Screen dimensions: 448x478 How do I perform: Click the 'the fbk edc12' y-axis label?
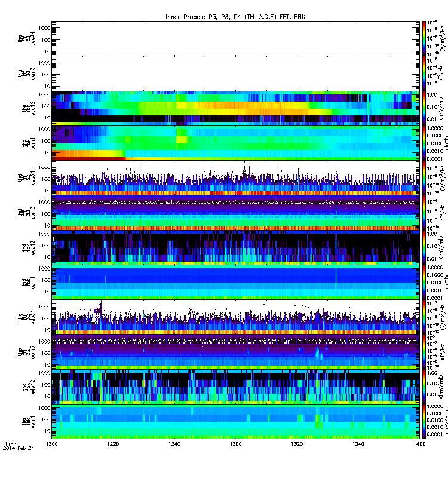(x=29, y=387)
